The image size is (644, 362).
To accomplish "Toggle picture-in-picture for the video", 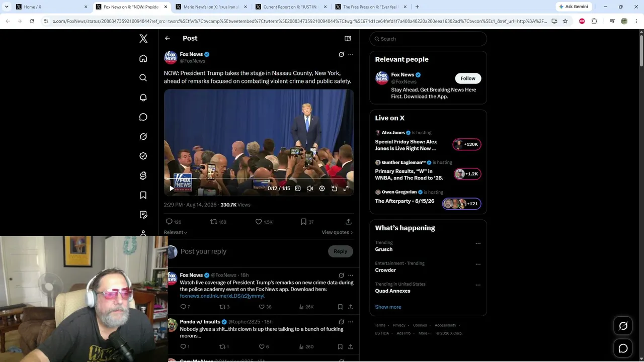I will tap(334, 189).
